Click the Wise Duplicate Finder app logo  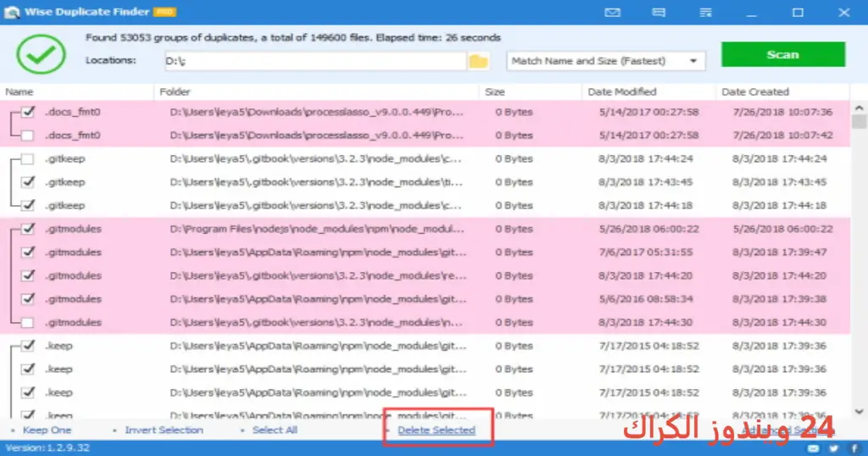[x=11, y=12]
